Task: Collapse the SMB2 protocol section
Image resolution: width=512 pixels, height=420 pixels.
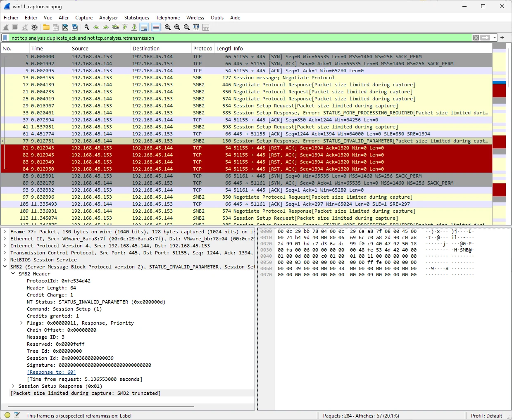Action: tap(5, 267)
